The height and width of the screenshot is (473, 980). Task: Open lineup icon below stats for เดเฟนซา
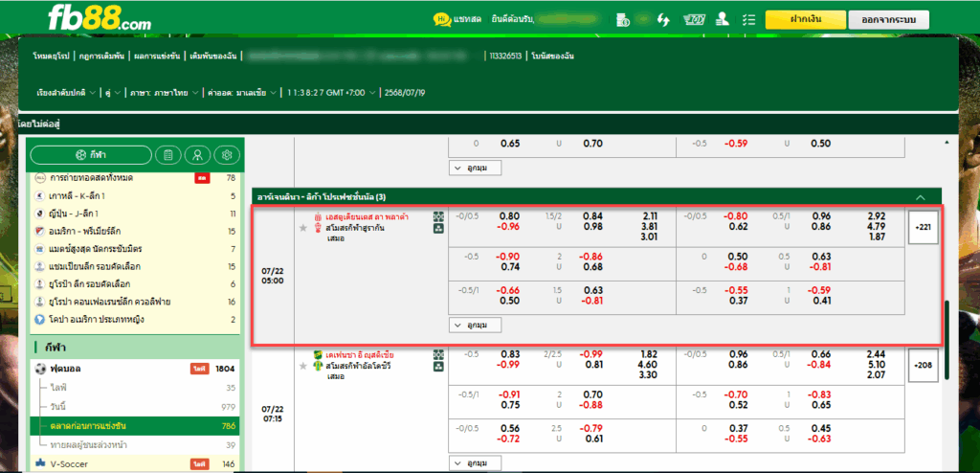pyautogui.click(x=438, y=367)
